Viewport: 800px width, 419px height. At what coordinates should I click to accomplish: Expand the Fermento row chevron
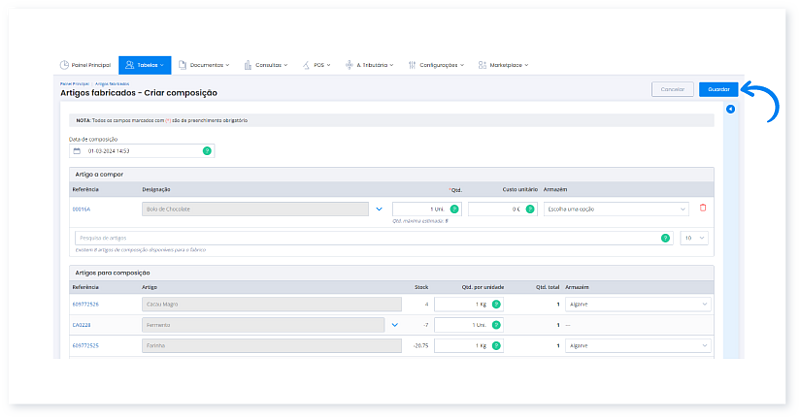pyautogui.click(x=394, y=325)
